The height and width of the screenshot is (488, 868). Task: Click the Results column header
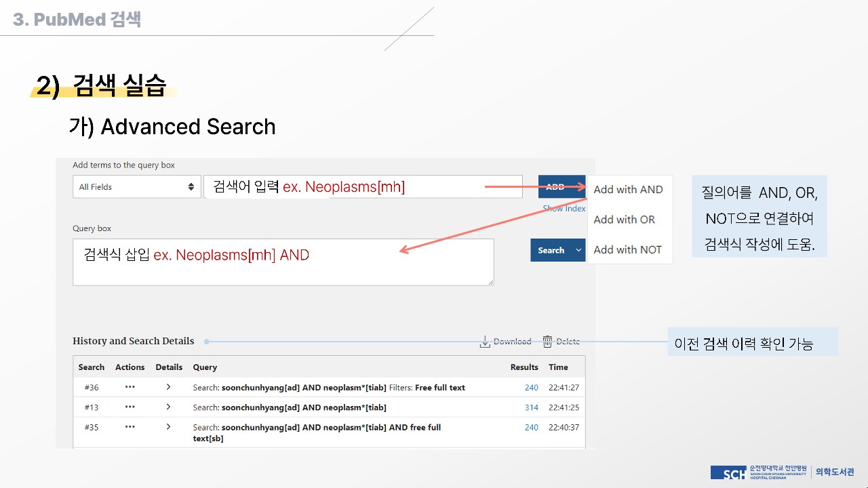(524, 367)
